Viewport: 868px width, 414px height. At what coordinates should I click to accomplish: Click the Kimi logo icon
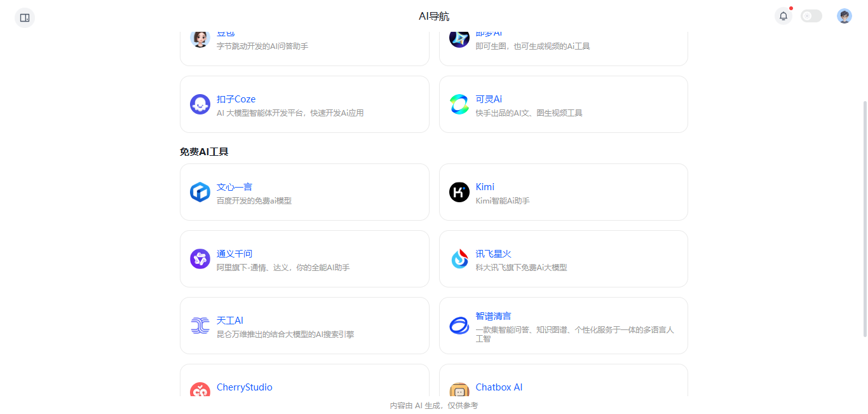459,192
